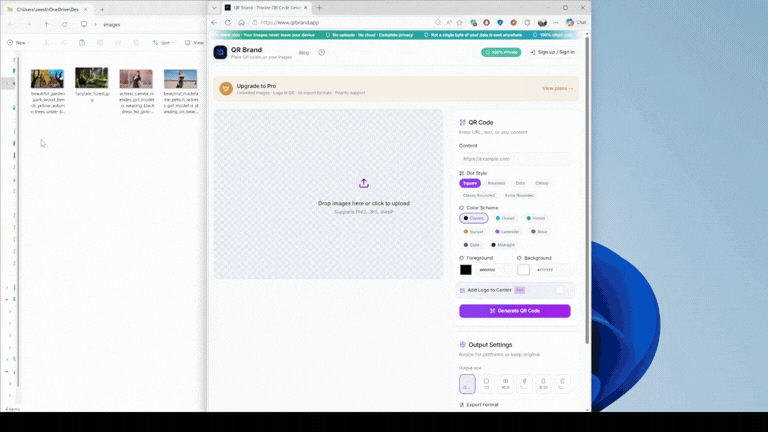Click the File Explorer paste icon
The image size is (768, 432).
pyautogui.click(x=82, y=43)
